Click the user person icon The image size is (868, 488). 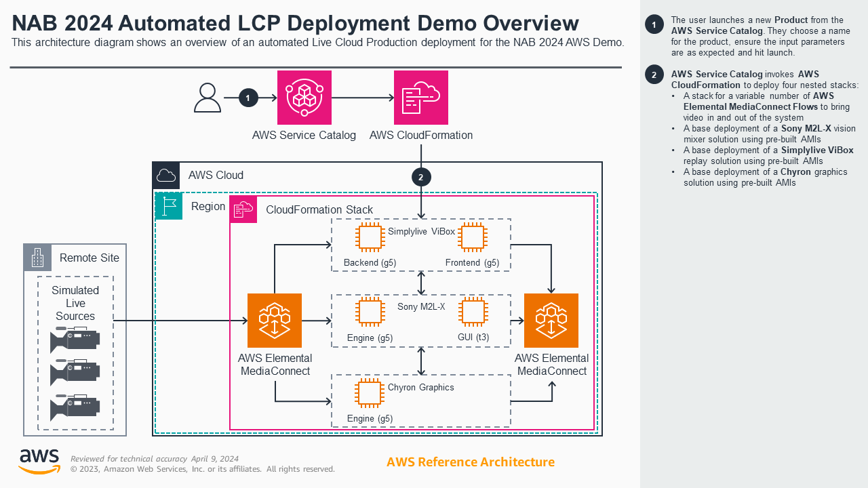208,98
